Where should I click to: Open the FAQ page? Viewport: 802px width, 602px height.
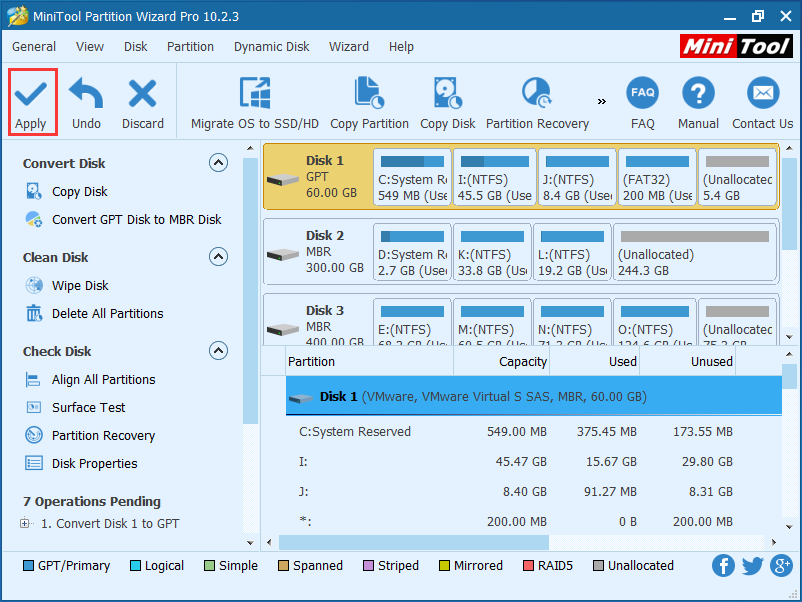pyautogui.click(x=642, y=102)
